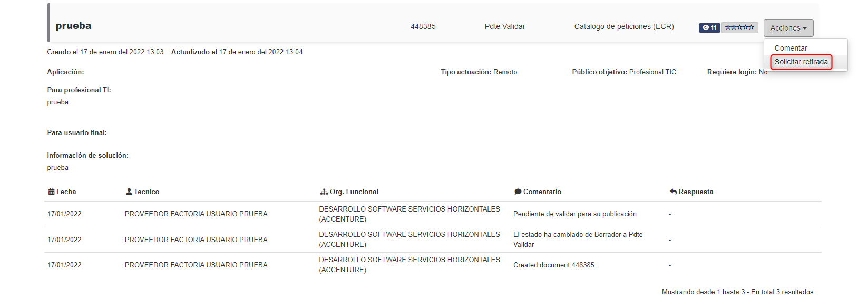This screenshot has height=306, width=868.
Task: Click the Pendiente de validar comment row
Action: (x=433, y=214)
